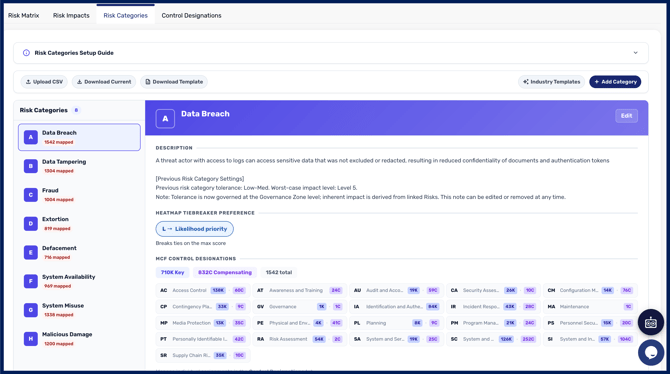
Task: Click the D badge for Extortion
Action: click(x=31, y=224)
